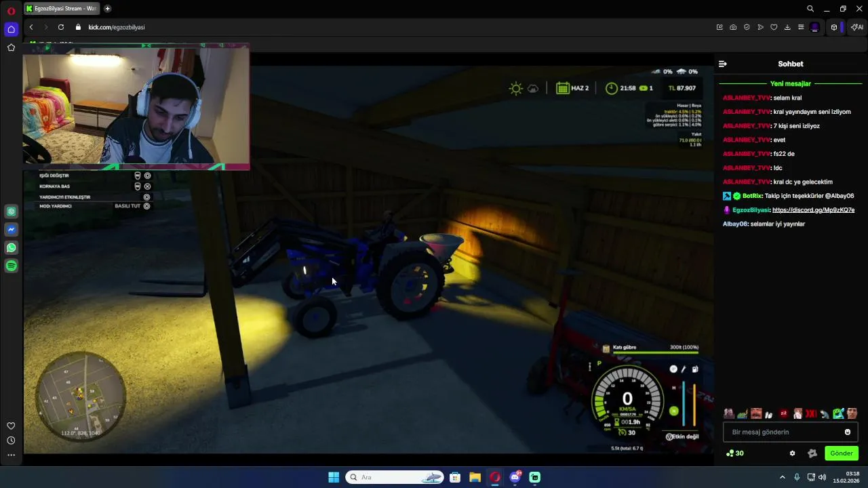The height and width of the screenshot is (488, 868).
Task: Open the chat identity badge icon
Action: coord(812,453)
